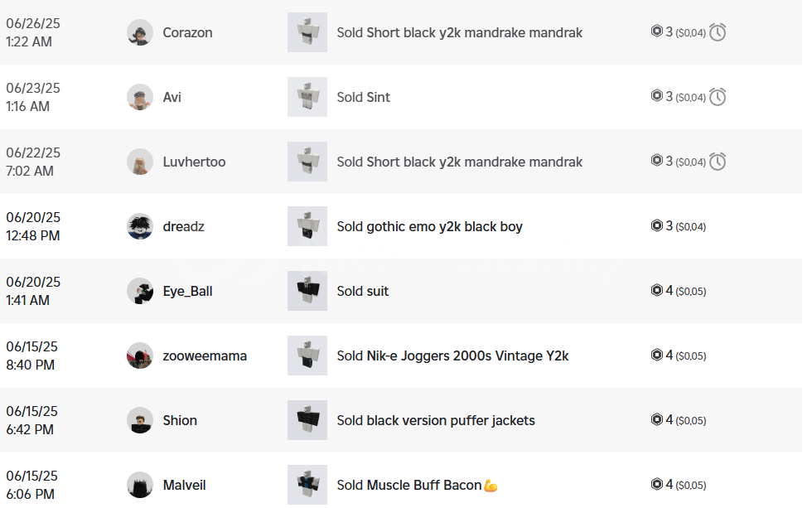Click the Robux icon in the Eye_Ball transaction

656,290
